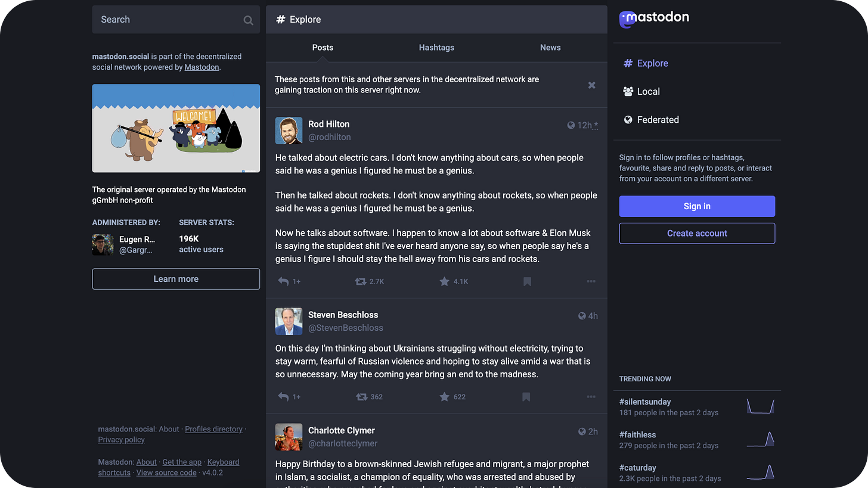Viewport: 868px width, 488px height.
Task: Bookmark Rod Hilton's post
Action: point(526,281)
